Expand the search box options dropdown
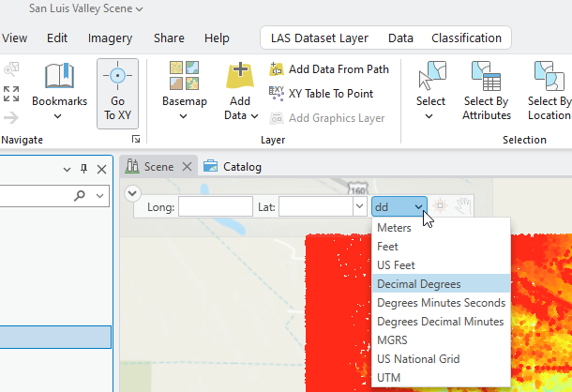 point(99,196)
